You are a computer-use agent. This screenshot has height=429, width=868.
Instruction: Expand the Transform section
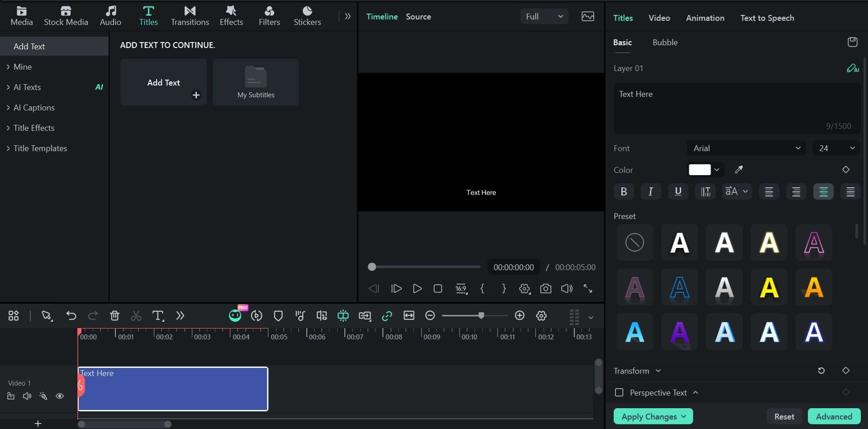click(637, 371)
